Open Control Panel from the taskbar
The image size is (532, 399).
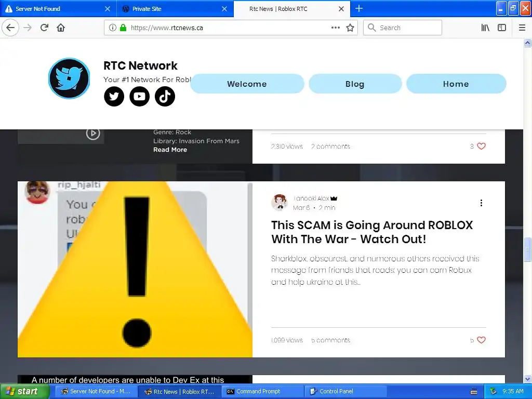click(346, 392)
